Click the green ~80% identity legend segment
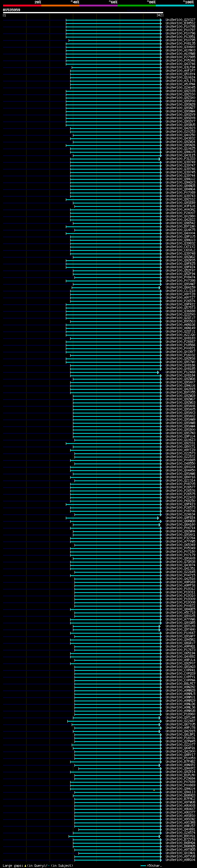 (137, 6)
